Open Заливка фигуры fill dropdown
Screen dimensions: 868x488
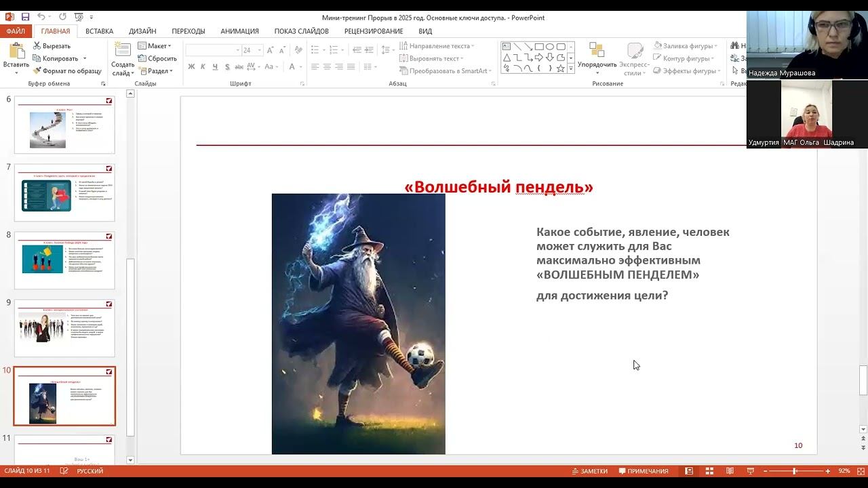(x=686, y=46)
